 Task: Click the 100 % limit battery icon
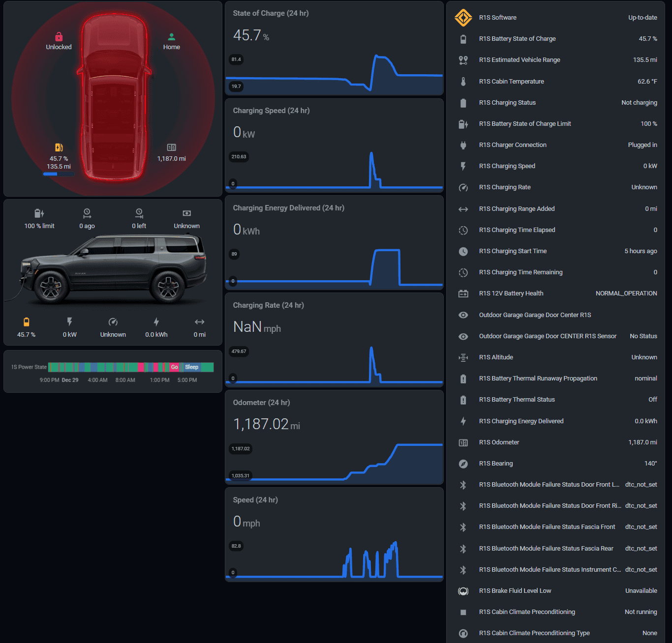[x=39, y=213]
